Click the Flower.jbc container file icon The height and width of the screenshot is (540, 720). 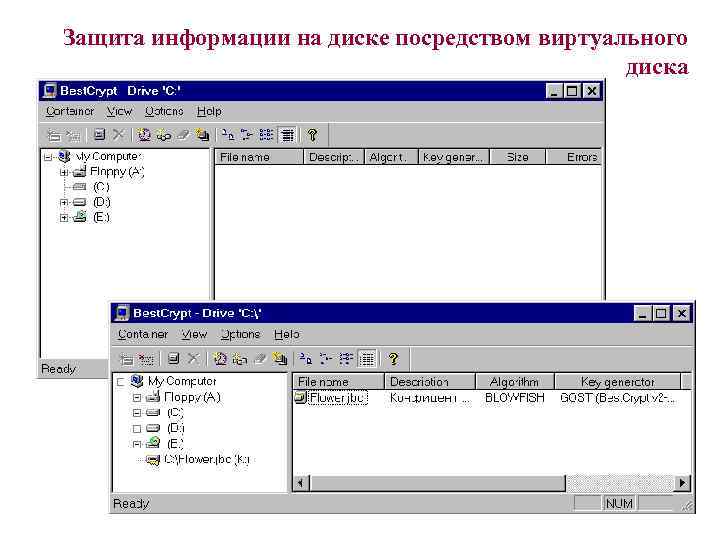tap(301, 397)
